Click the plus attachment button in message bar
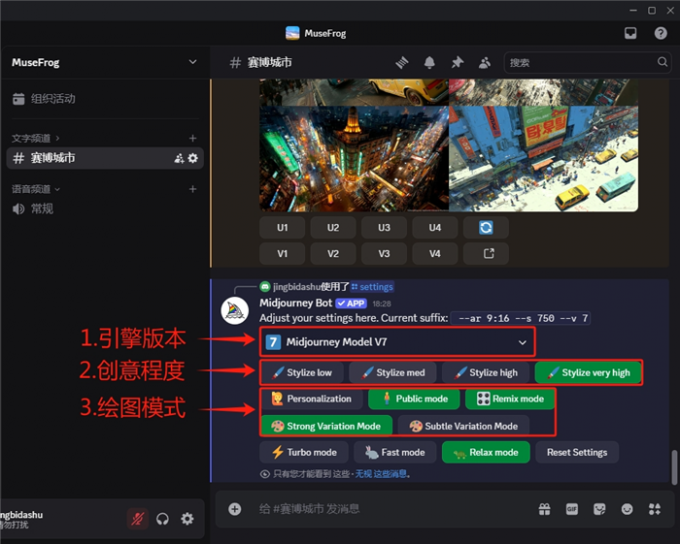 pos(235,509)
